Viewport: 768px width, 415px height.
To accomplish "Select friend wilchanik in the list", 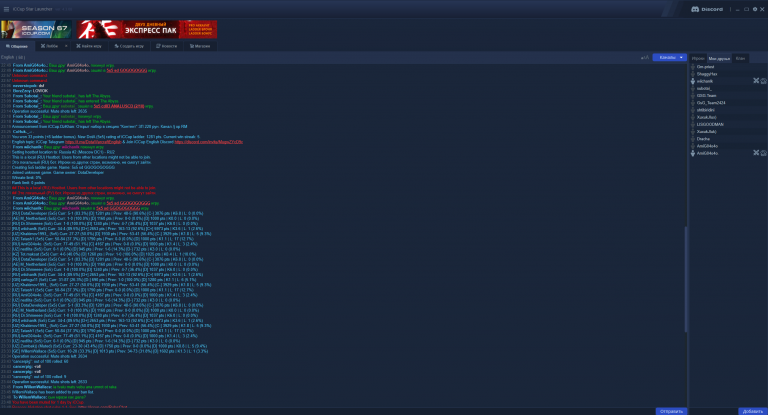I will [705, 81].
